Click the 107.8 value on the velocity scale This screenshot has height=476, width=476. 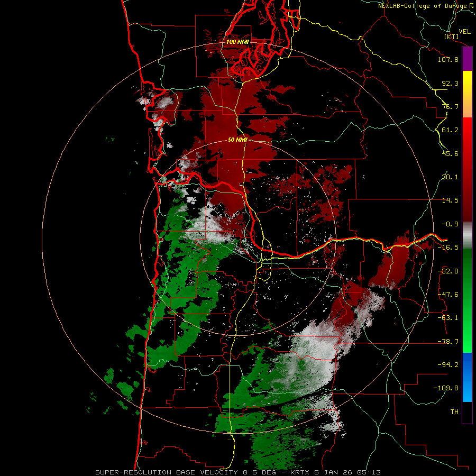coord(448,59)
